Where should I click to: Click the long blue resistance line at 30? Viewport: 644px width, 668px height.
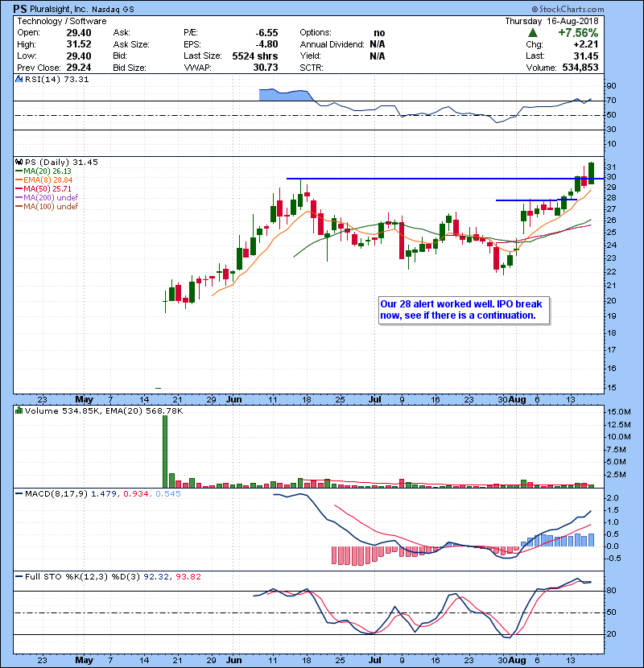click(x=445, y=179)
